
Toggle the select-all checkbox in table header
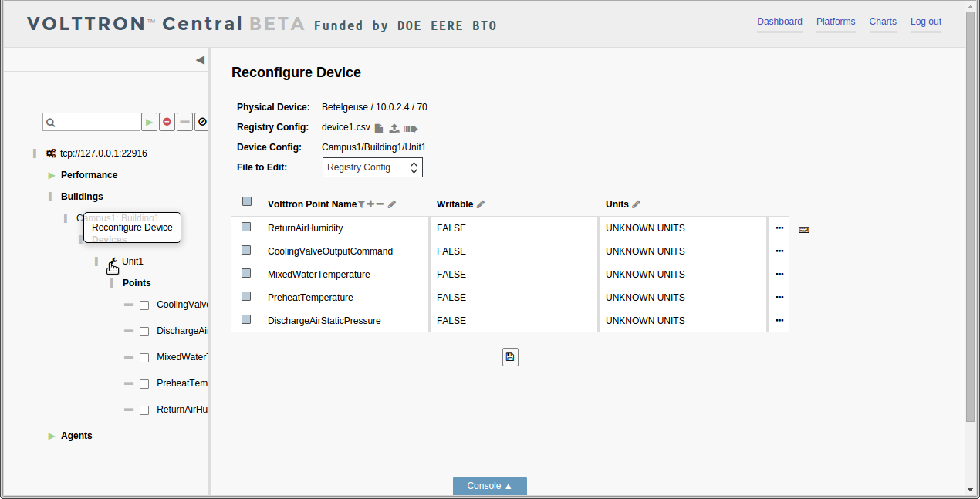pyautogui.click(x=247, y=201)
